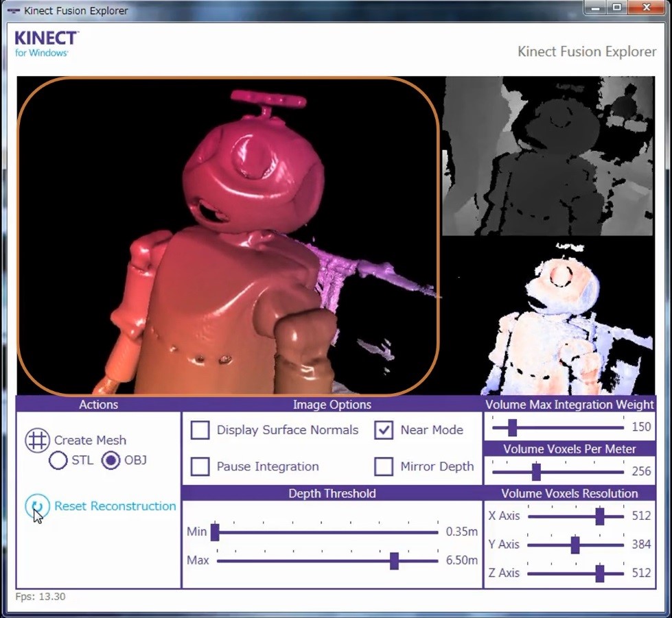Click the grayscale depth image thumbnail
672x618 pixels.
coord(548,156)
